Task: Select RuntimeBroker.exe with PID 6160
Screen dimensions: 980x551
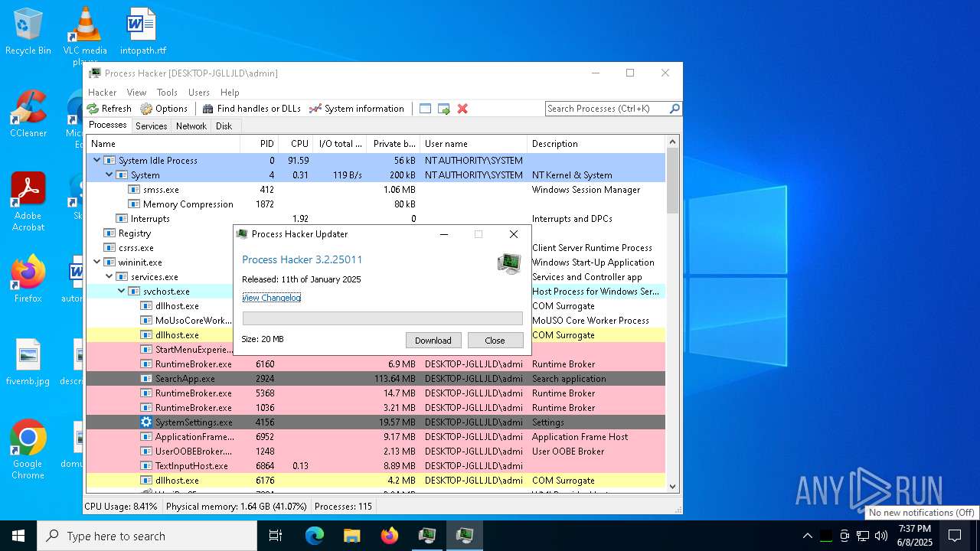Action: click(375, 364)
